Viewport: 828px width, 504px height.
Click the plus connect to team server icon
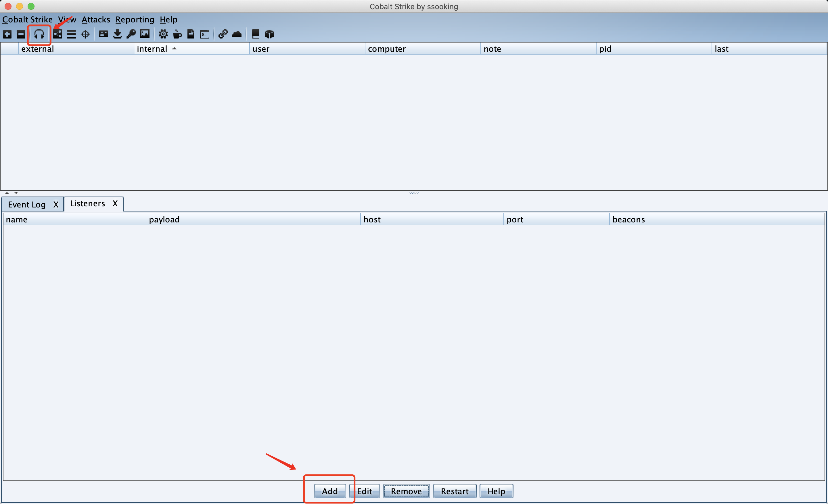pos(7,34)
